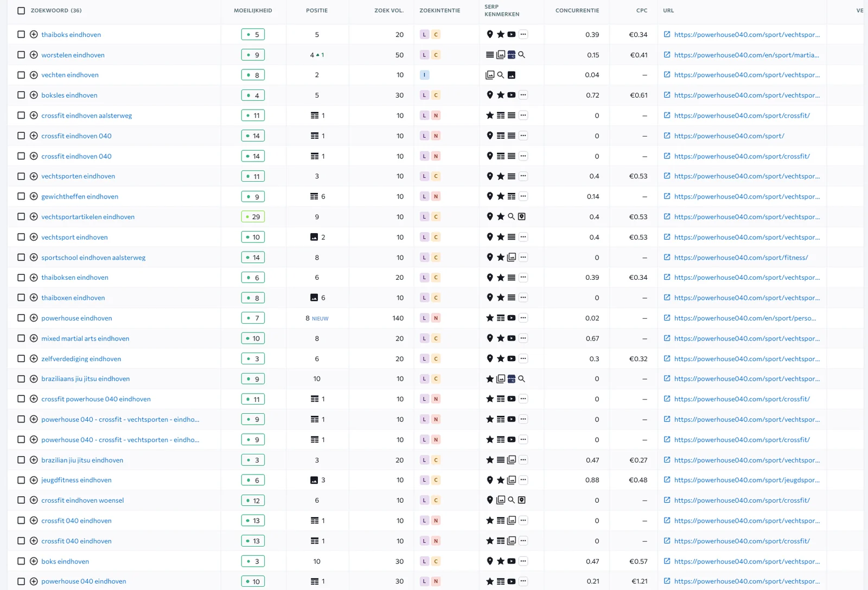Sort by Moeilijkheid column header
The height and width of the screenshot is (590, 868).
click(253, 10)
